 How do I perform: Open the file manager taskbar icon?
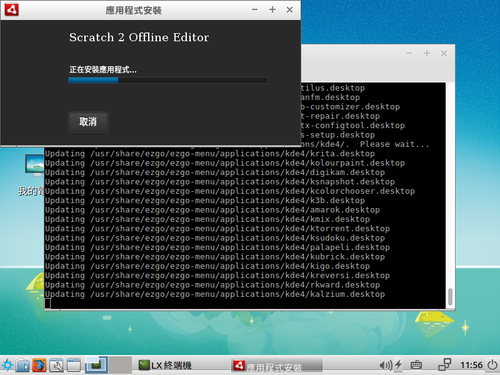point(23,365)
